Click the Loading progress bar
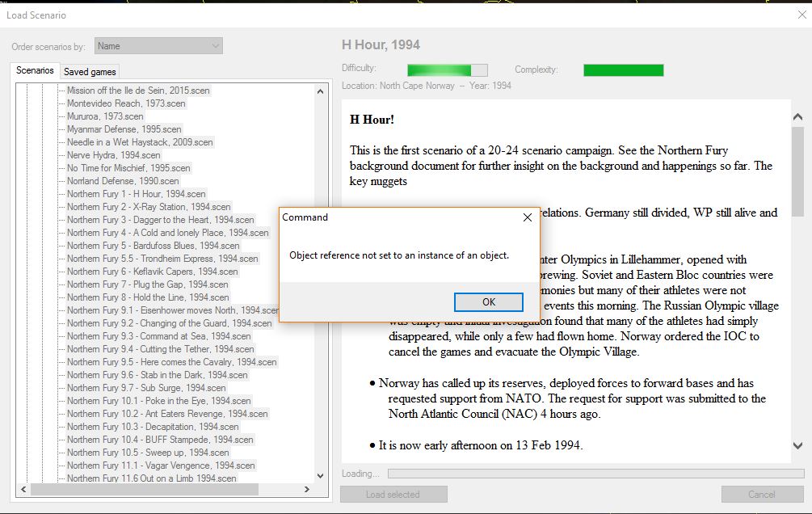 (595, 474)
